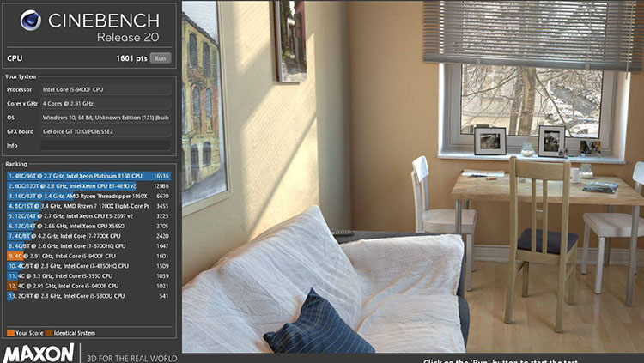This screenshot has height=363, width=644.
Task: Select ranking row 12 i5-9400F scoring 1021
Action: 88,286
